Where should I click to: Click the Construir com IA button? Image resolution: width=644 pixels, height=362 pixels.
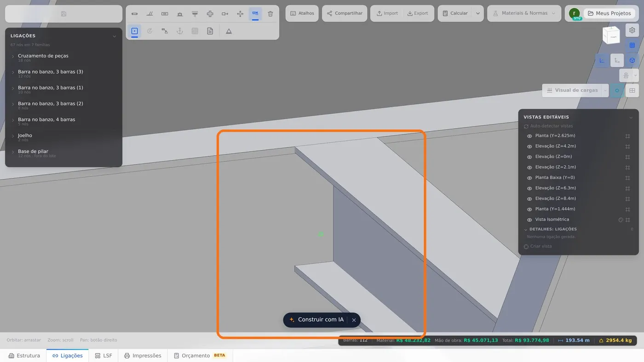[x=316, y=320]
